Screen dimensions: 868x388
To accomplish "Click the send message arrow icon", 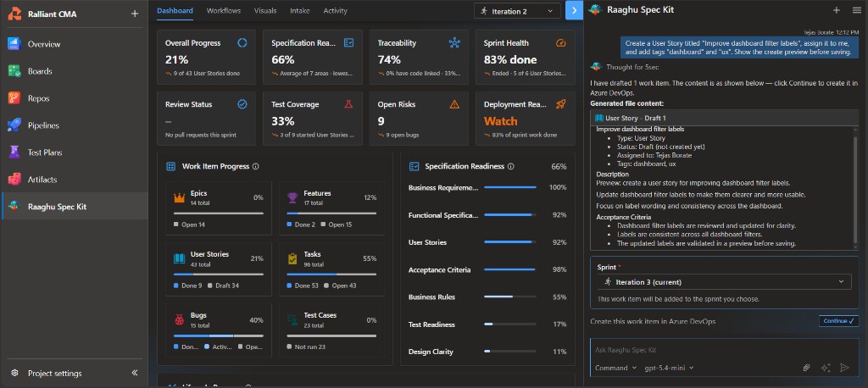I will point(844,368).
